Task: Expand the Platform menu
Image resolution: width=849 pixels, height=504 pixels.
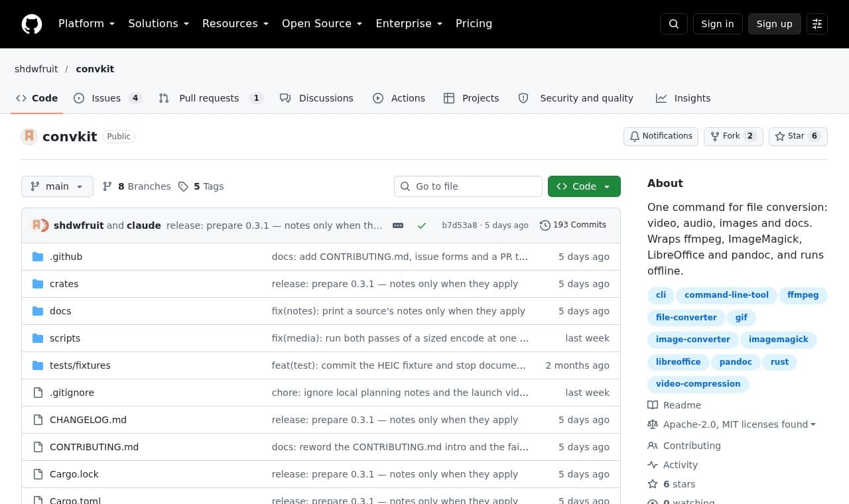Action: (86, 24)
